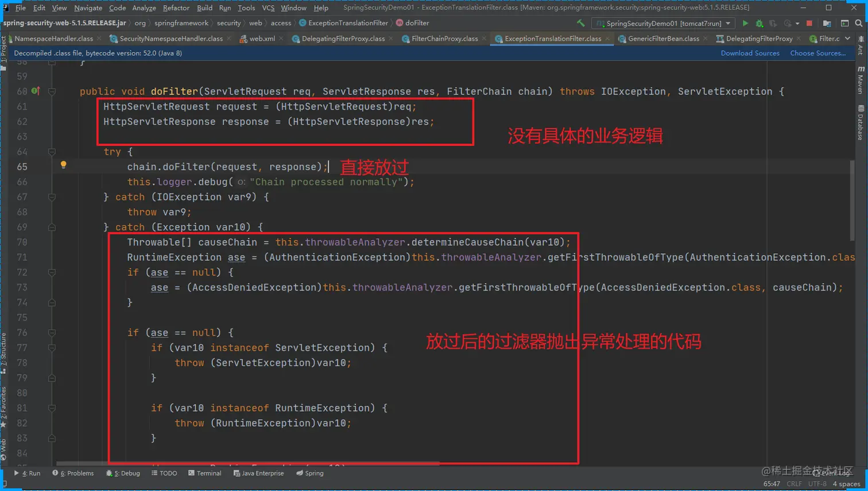Click security breadcrumb in navigation bar

click(228, 23)
